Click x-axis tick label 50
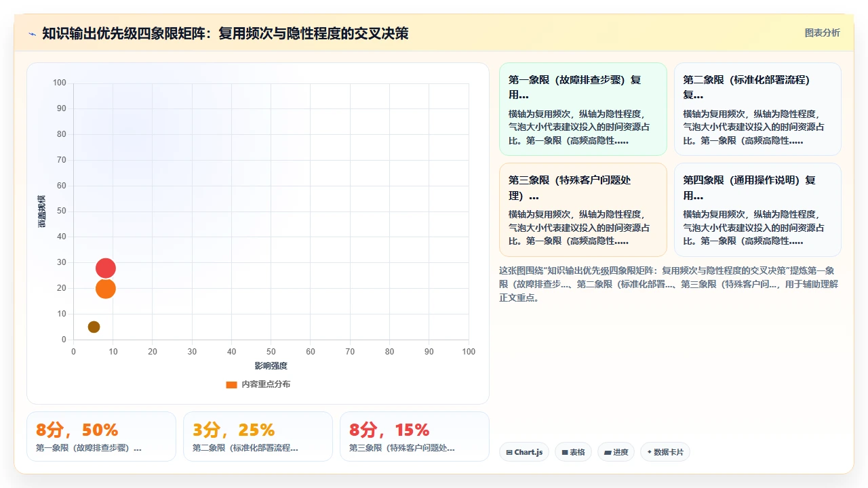The image size is (868, 488). tap(271, 352)
